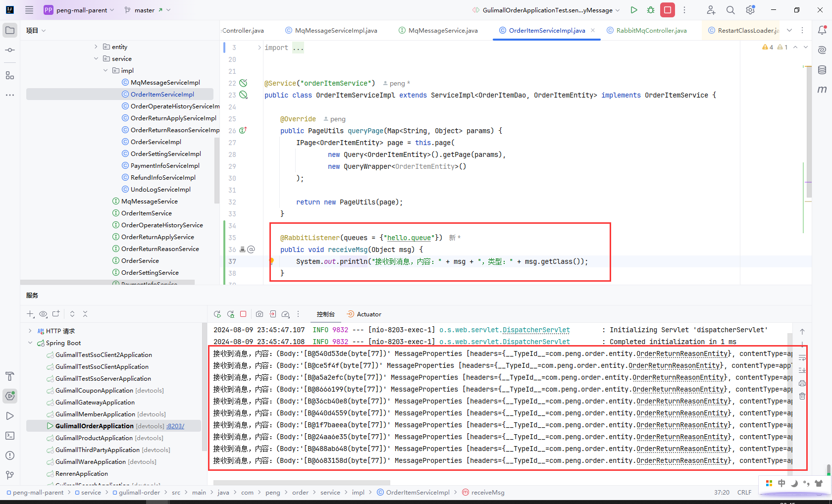The width and height of the screenshot is (832, 504).
Task: Open IDE settings gear
Action: click(750, 10)
